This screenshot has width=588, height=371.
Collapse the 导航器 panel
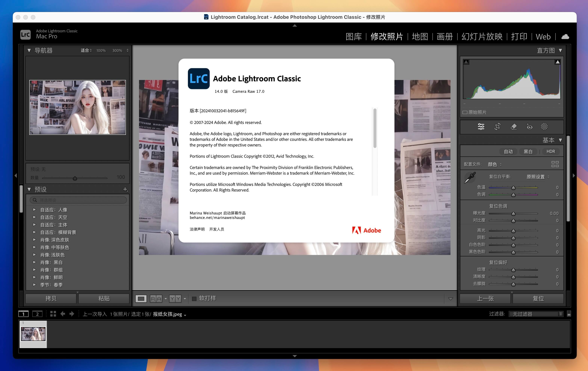[29, 51]
